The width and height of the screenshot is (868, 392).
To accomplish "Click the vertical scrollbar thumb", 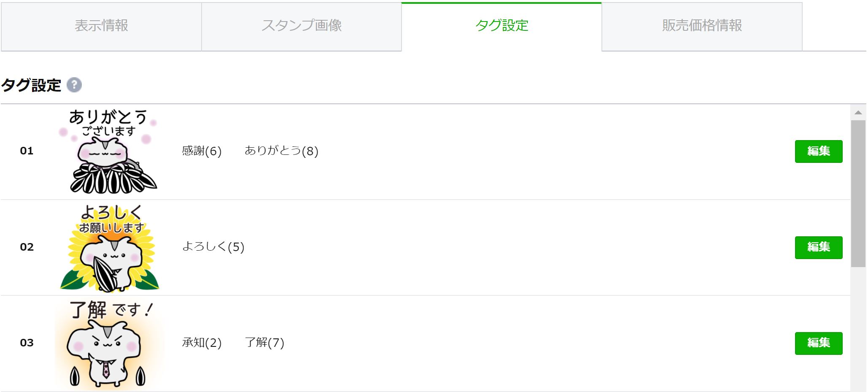I will [x=858, y=194].
